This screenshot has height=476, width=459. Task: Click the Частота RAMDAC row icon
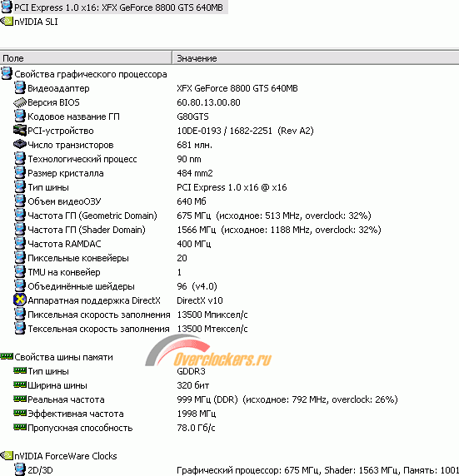(x=20, y=244)
